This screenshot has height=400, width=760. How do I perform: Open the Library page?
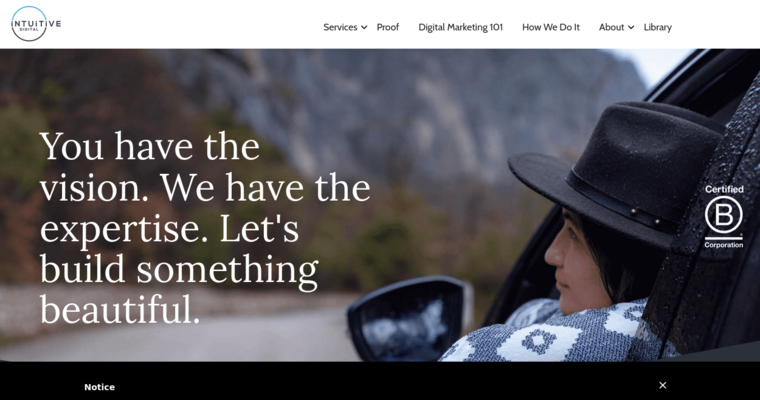pos(657,27)
